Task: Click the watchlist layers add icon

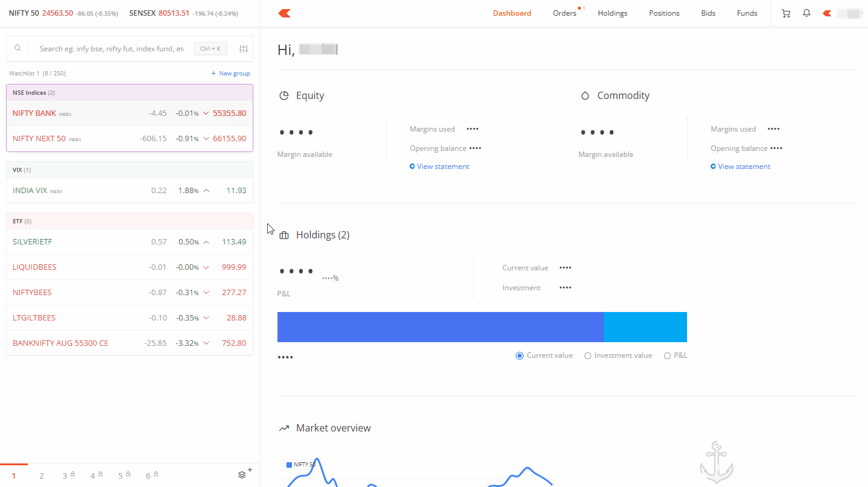Action: [x=243, y=474]
